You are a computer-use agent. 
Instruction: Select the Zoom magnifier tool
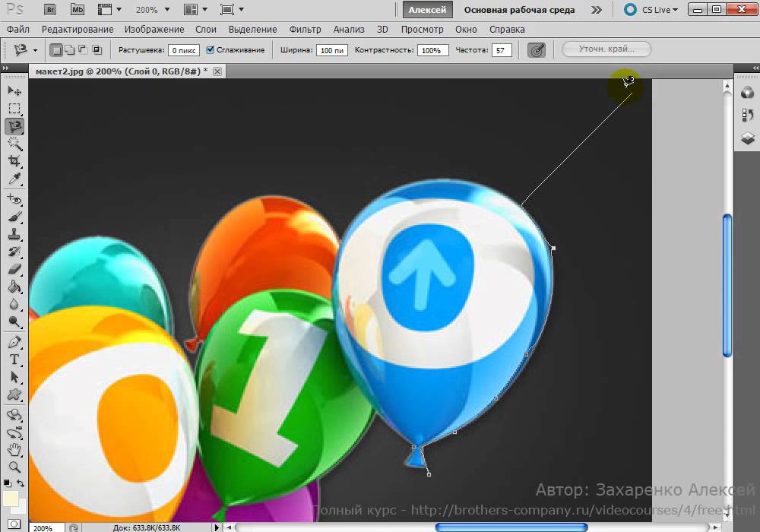(14, 467)
